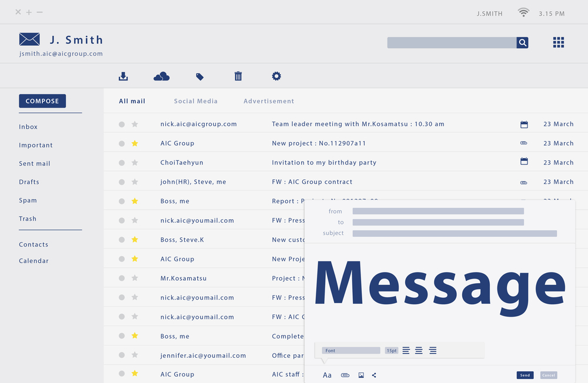588x383 pixels.
Task: Click the COMPOSE button
Action: point(42,100)
